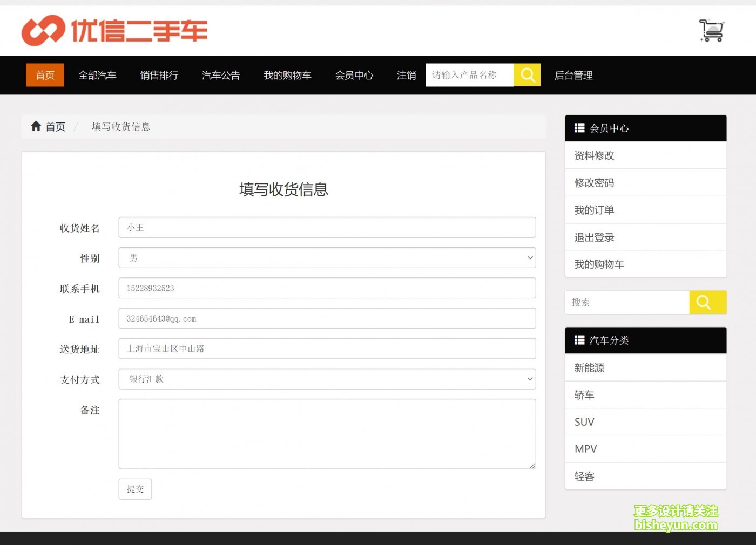Open the 支付方式 payment method dropdown
This screenshot has height=545, width=756.
[327, 379]
